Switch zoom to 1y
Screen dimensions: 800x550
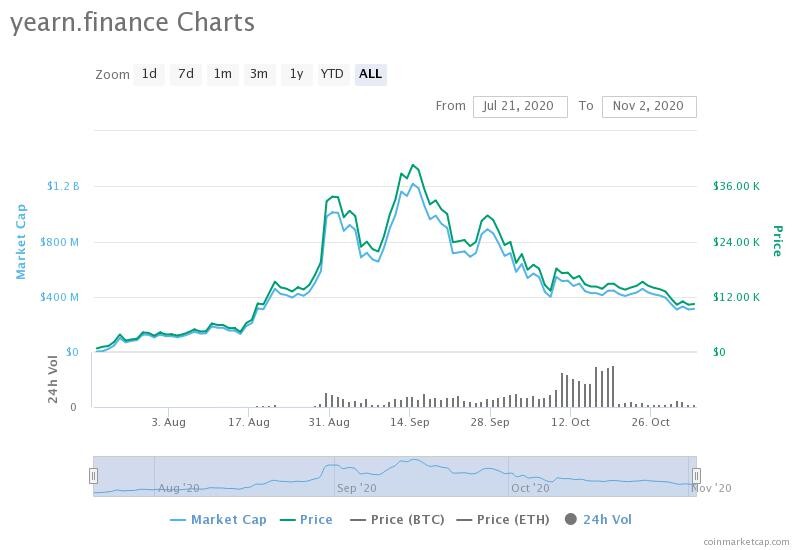[x=296, y=74]
